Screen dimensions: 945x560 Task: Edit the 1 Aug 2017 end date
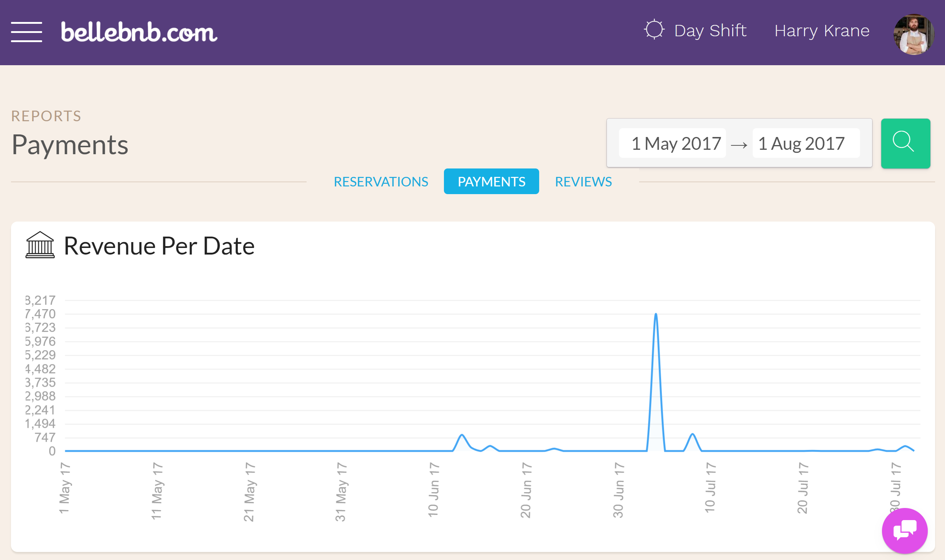click(x=806, y=144)
